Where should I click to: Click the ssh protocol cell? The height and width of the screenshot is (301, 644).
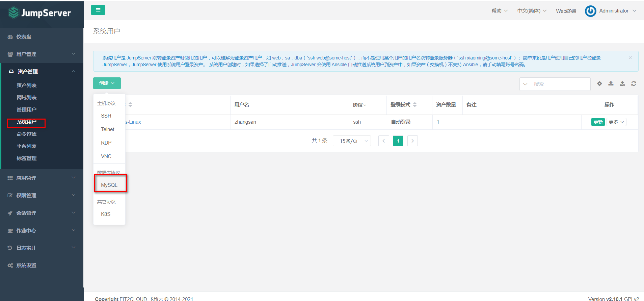[357, 122]
